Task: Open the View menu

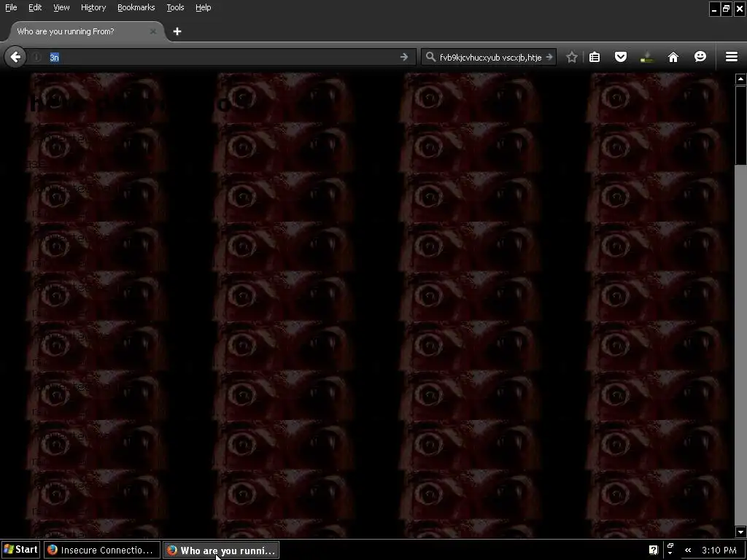Action: click(x=61, y=7)
